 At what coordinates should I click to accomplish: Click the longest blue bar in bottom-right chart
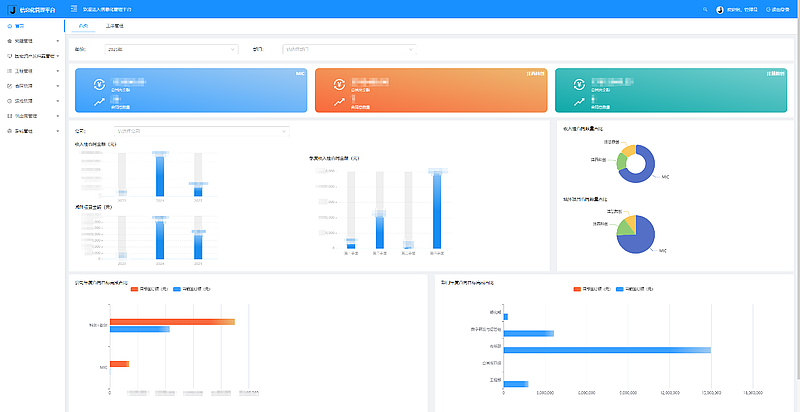click(x=608, y=349)
